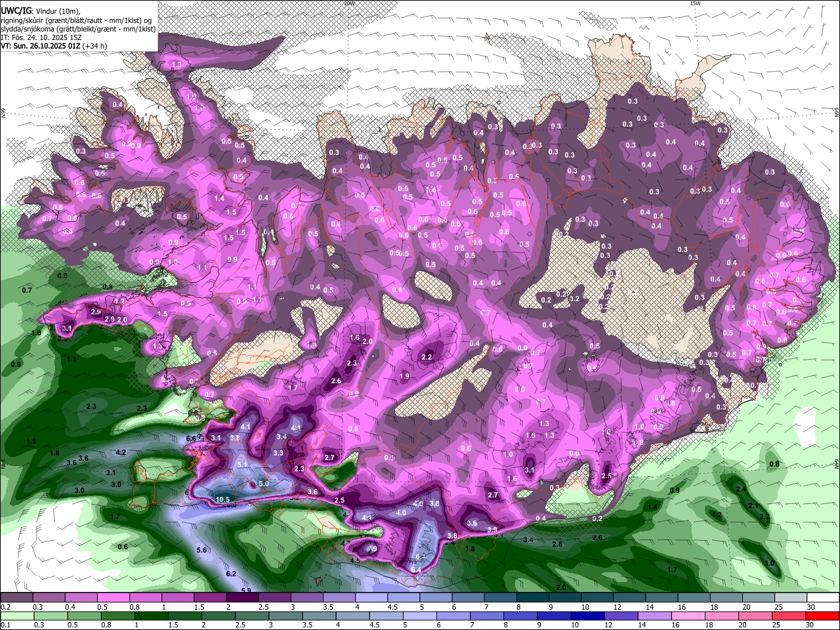
Task: Click the 'UWC/IG' title in the header box
Action: (x=16, y=11)
